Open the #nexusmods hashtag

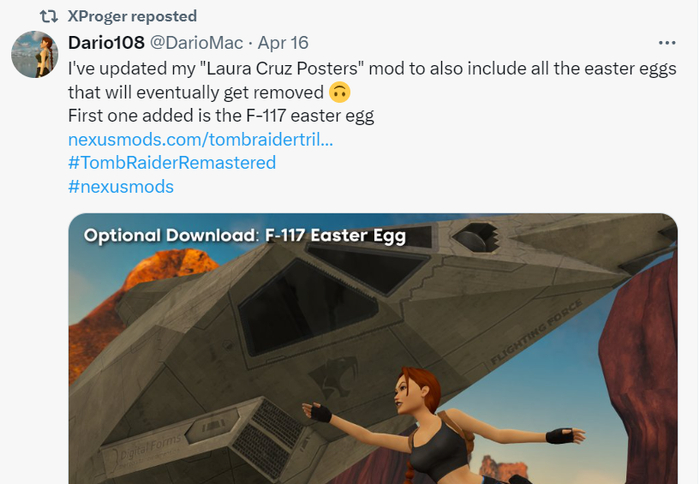point(121,187)
